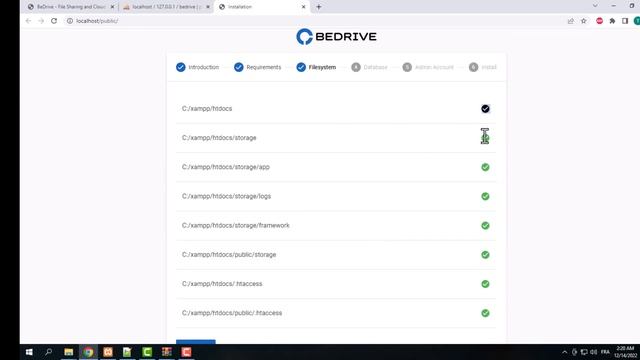Screen dimensions: 640x360
Task: Open Windows taskbar search
Action: 49,352
